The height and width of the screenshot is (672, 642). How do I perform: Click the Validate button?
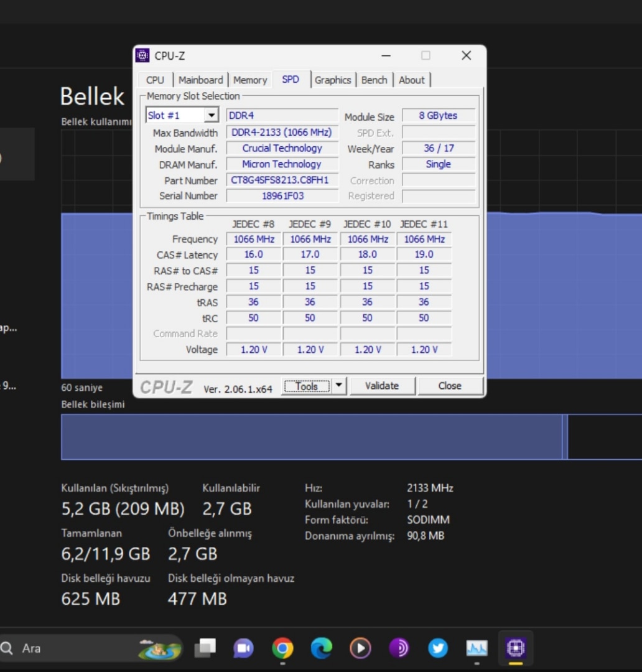382,386
